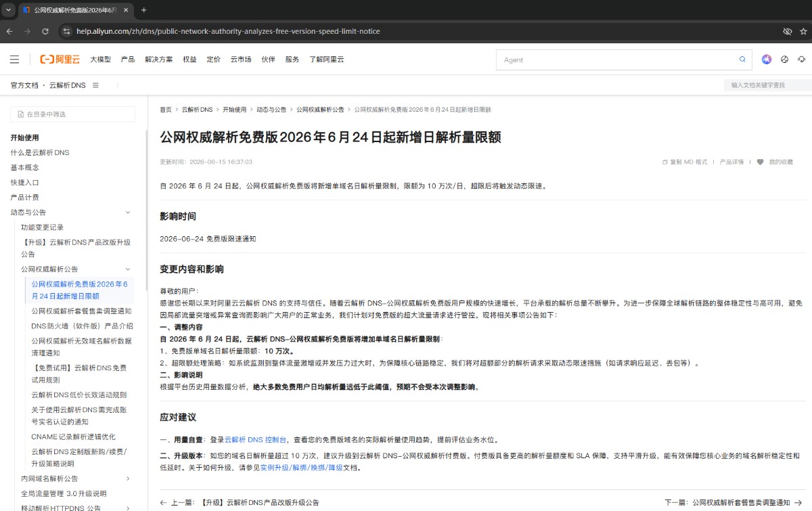The height and width of the screenshot is (511, 812).
Task: Open a new browser tab
Action: [143, 10]
